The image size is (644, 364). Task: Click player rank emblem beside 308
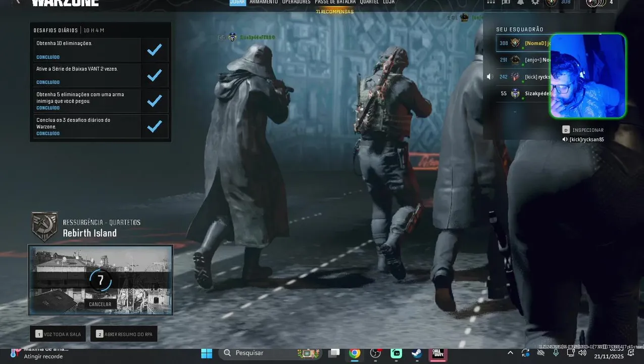tap(552, 3)
